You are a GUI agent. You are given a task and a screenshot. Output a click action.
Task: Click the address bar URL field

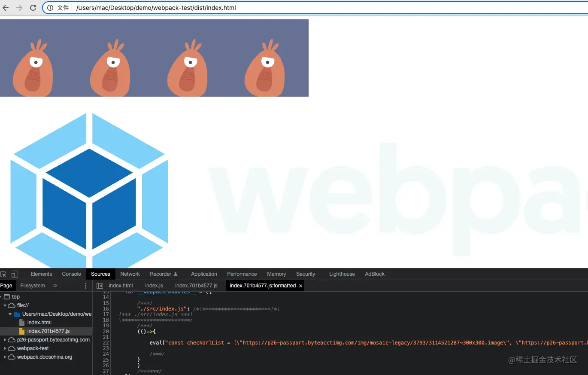pos(315,8)
